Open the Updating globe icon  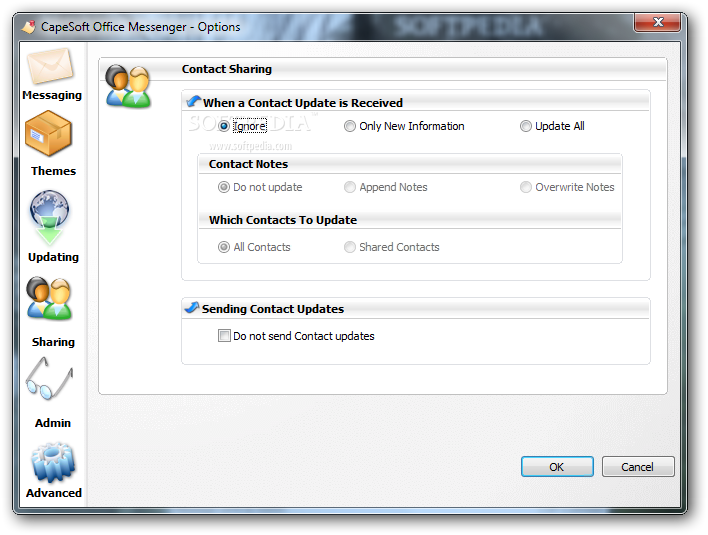click(50, 218)
